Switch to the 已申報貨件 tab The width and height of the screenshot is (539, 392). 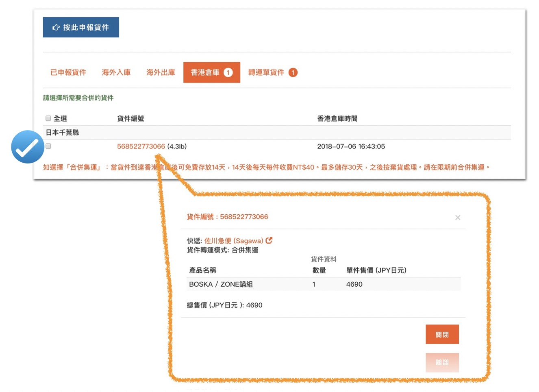(x=68, y=72)
